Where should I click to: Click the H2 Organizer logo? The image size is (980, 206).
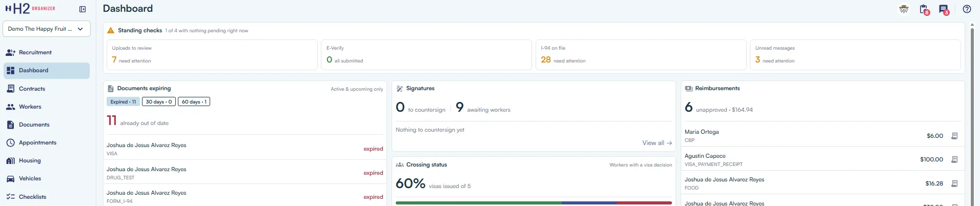tap(30, 9)
